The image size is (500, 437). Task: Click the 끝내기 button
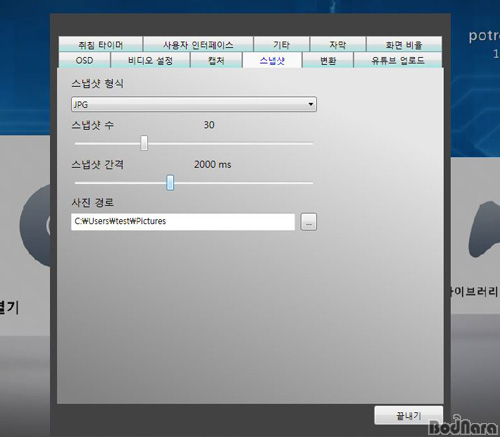409,415
